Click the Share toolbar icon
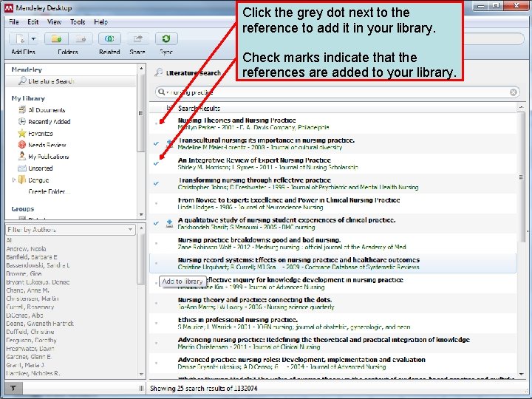Screen dimensions: 532x399 (137, 39)
